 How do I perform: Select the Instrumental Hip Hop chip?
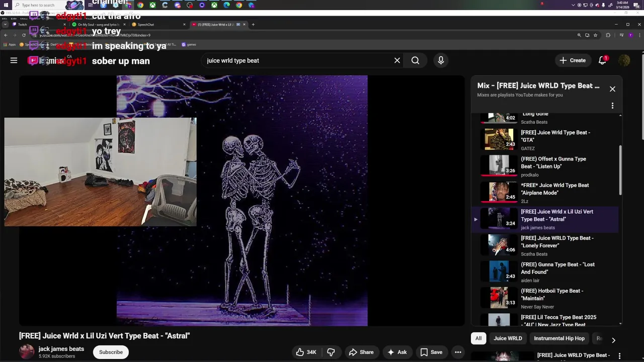click(x=559, y=338)
